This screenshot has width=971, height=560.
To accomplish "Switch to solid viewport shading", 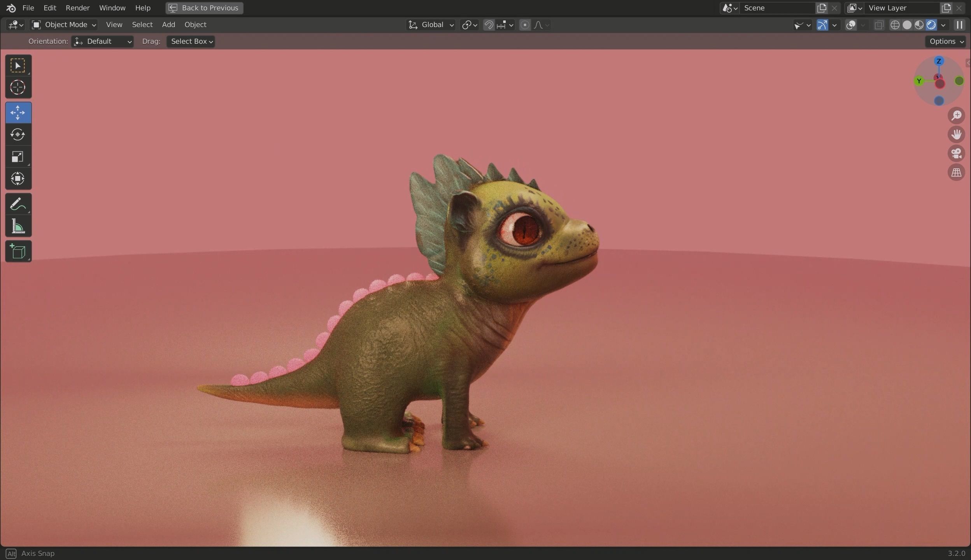I will [907, 25].
